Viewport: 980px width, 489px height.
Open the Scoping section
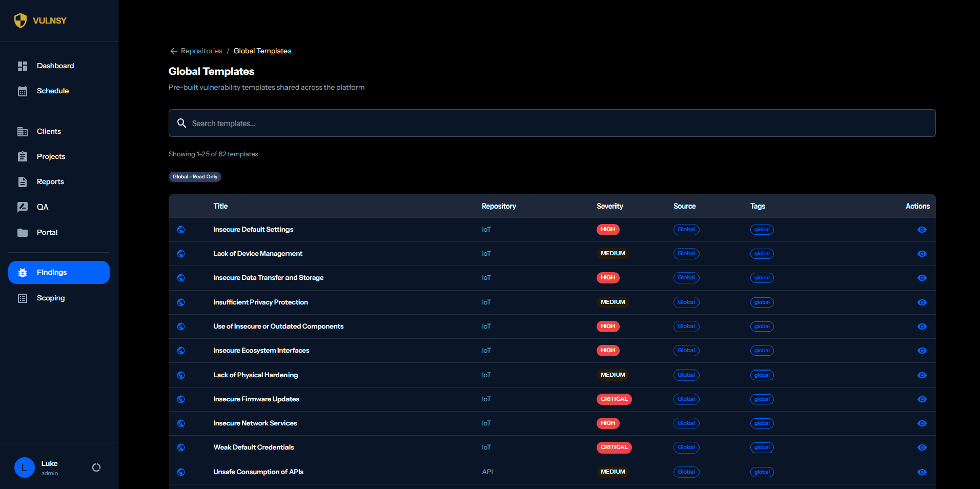pos(51,298)
